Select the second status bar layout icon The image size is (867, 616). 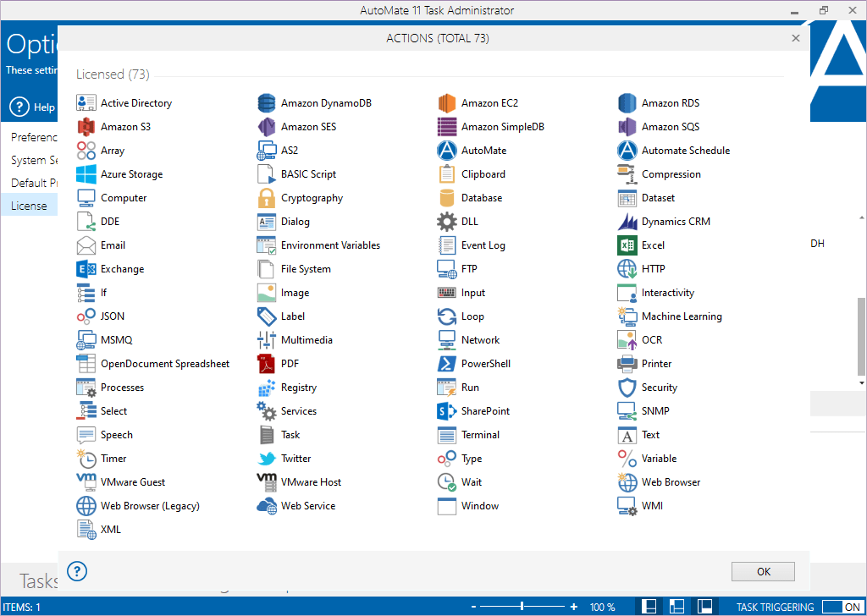coord(676,607)
